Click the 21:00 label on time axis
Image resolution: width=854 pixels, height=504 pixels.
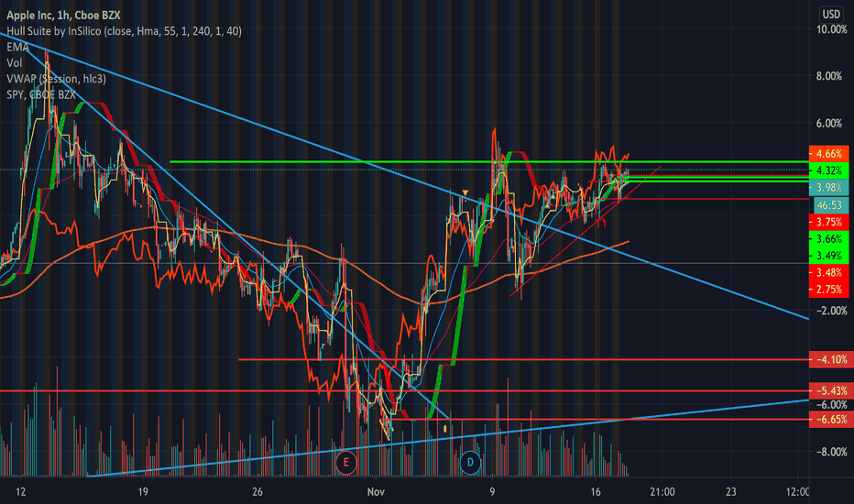click(x=662, y=492)
